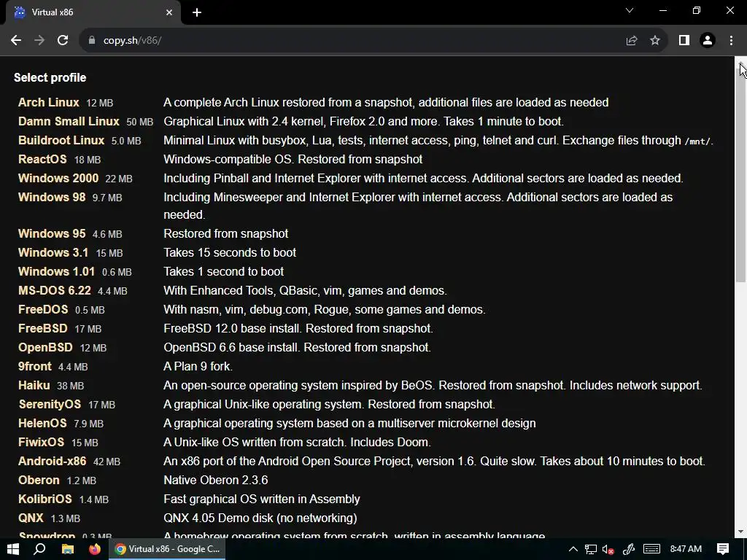Select the OpenBSD profile

point(45,347)
